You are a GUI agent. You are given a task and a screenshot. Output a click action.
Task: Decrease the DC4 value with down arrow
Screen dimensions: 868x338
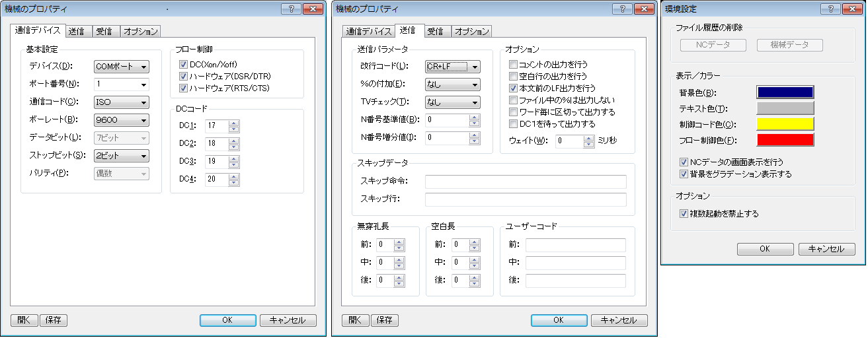click(233, 183)
